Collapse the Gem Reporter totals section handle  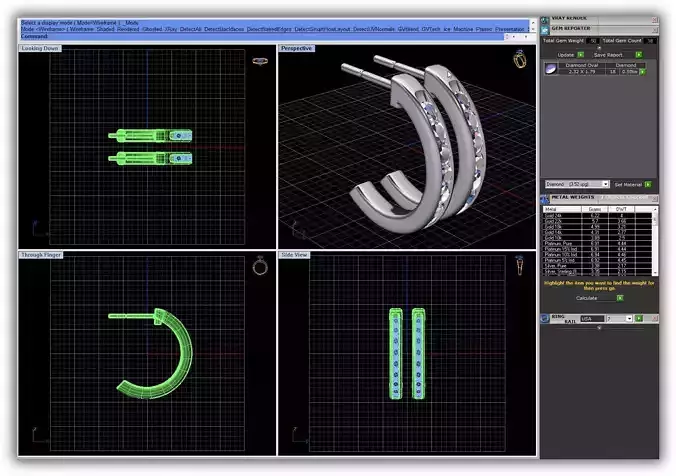pyautogui.click(x=599, y=48)
